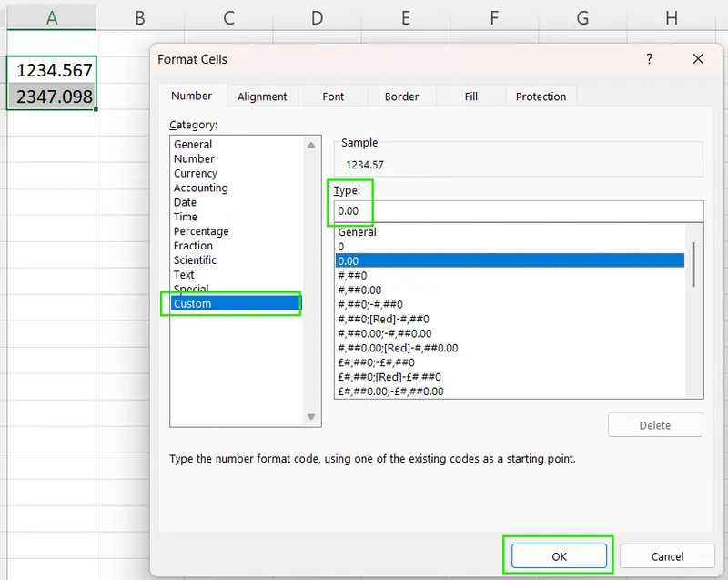Switch to the Alignment tab

point(262,97)
